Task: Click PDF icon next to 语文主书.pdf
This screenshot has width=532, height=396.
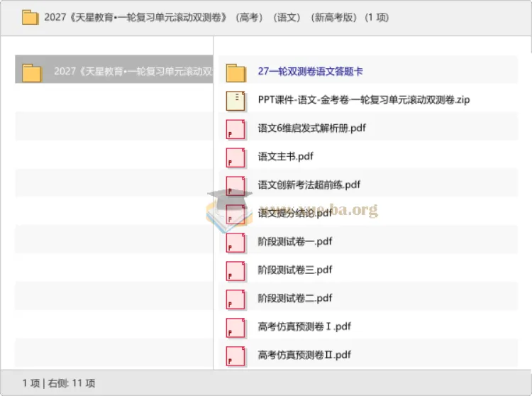Action: click(235, 158)
